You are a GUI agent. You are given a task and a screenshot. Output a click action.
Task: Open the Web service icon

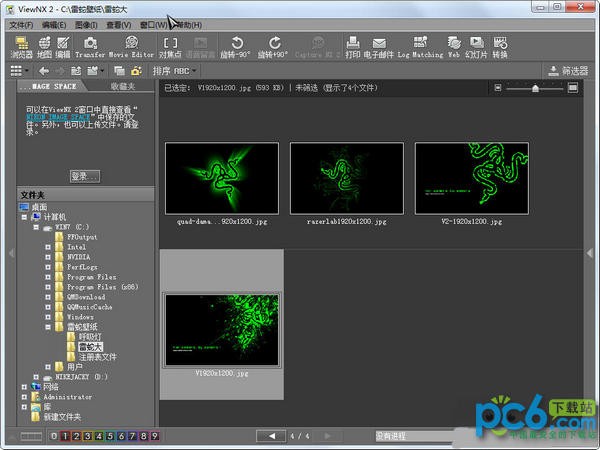click(x=454, y=47)
